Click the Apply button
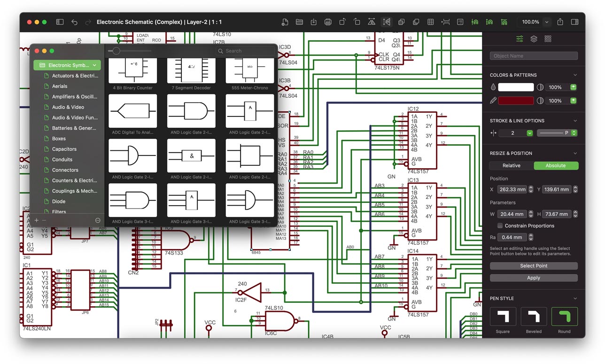Viewport: 605px width, 364px height. click(x=534, y=278)
